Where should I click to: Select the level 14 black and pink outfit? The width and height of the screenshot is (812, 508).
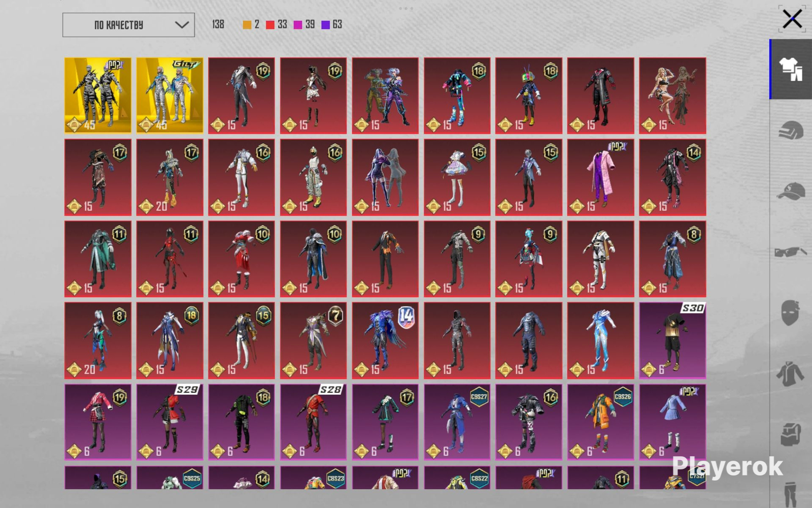point(672,177)
